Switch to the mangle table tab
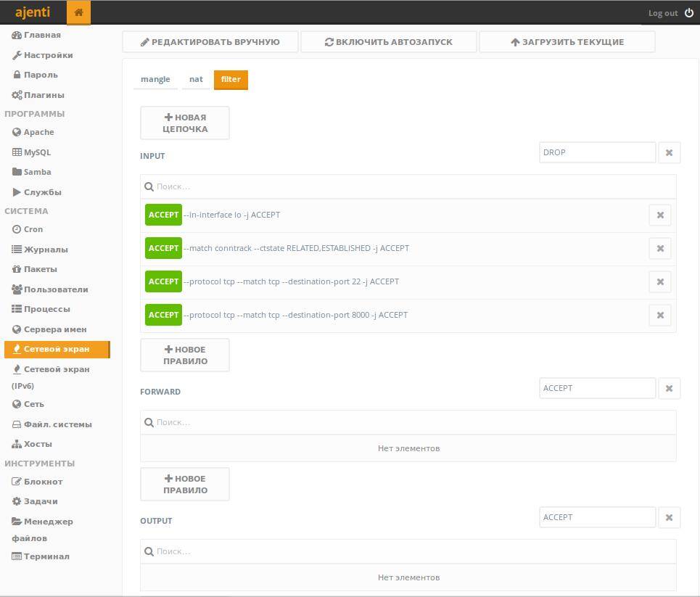Viewport: 700px width, 597px height. click(155, 79)
